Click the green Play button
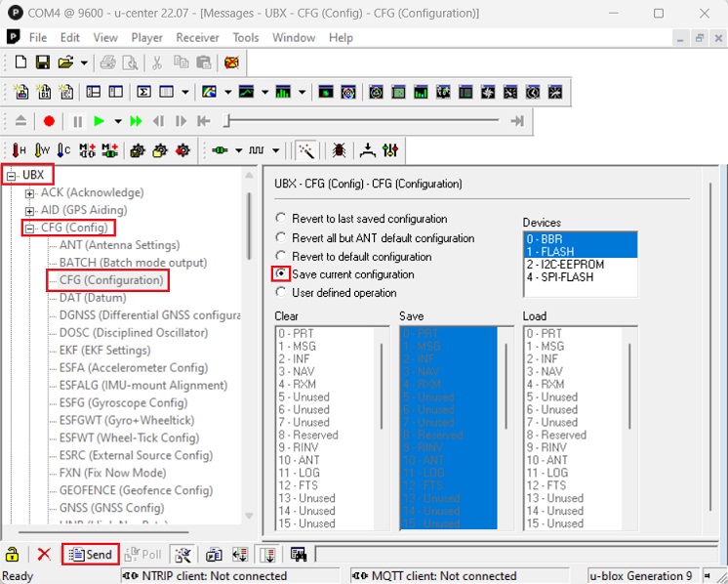 coord(99,121)
